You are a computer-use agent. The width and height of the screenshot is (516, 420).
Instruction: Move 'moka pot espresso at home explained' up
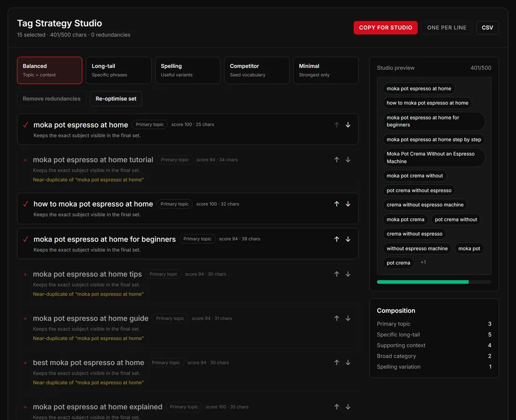[337, 407]
